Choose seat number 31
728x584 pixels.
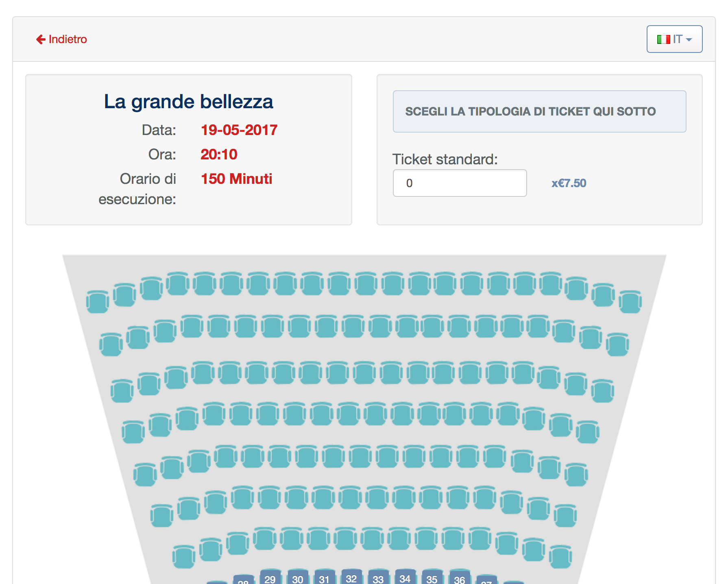324,578
